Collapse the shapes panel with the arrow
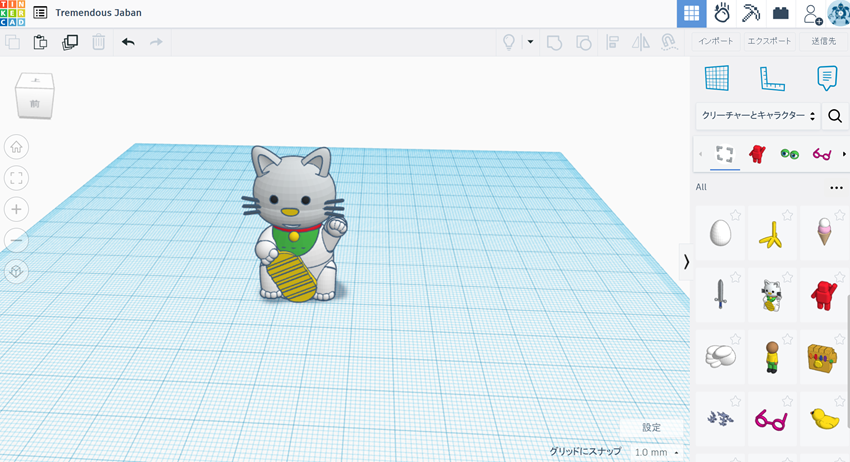Screen dimensions: 850x462 pyautogui.click(x=686, y=261)
